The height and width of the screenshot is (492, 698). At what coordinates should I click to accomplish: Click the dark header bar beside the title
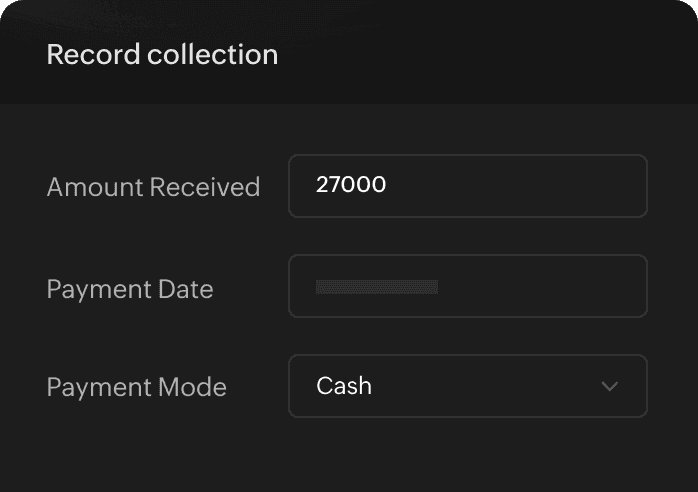coord(480,54)
